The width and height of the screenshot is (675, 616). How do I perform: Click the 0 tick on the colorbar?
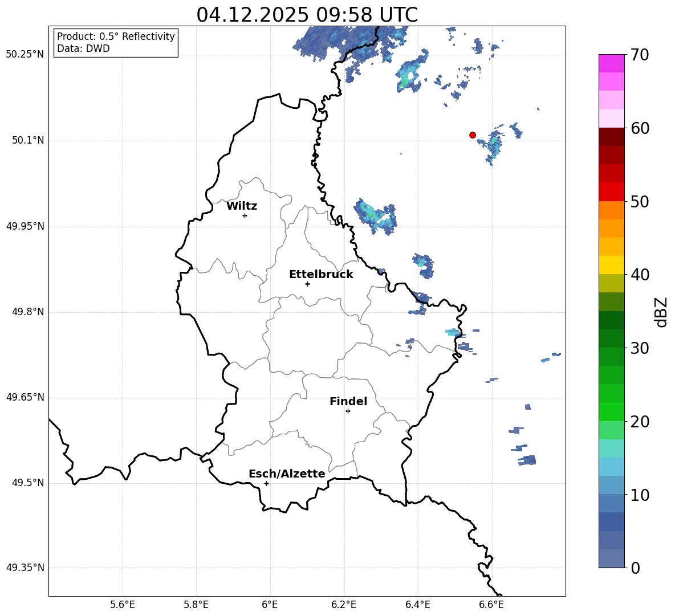[x=636, y=568]
